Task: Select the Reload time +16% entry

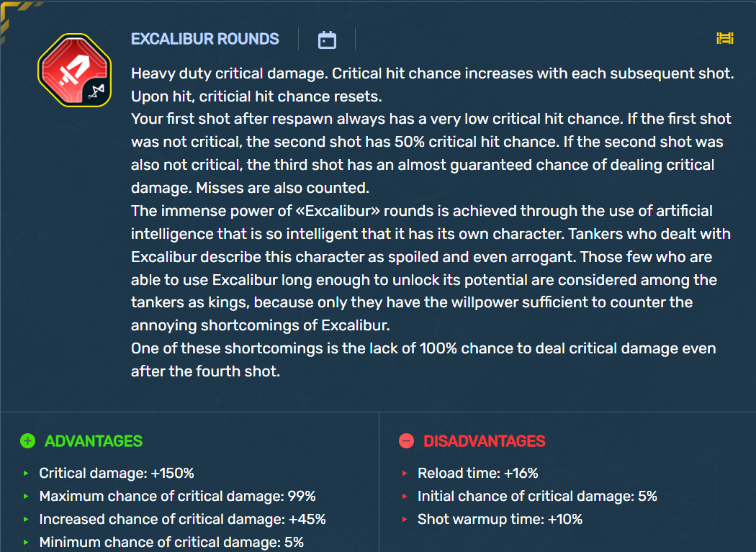Action: [x=478, y=474]
